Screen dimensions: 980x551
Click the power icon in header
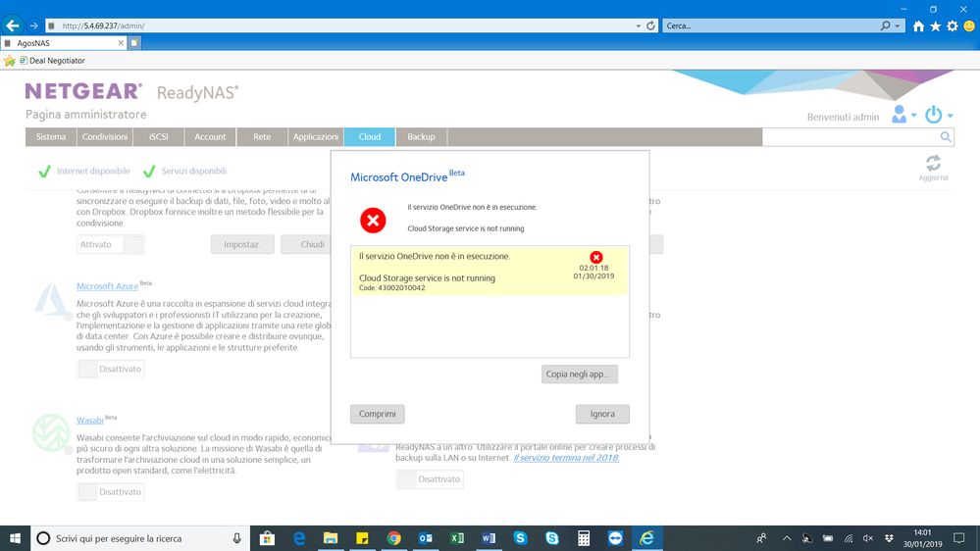[x=933, y=115]
